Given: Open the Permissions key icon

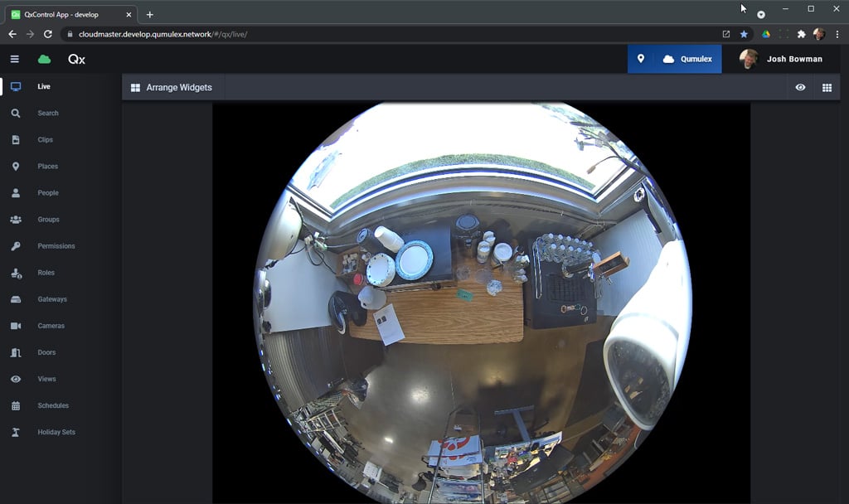Looking at the screenshot, I should click(16, 246).
